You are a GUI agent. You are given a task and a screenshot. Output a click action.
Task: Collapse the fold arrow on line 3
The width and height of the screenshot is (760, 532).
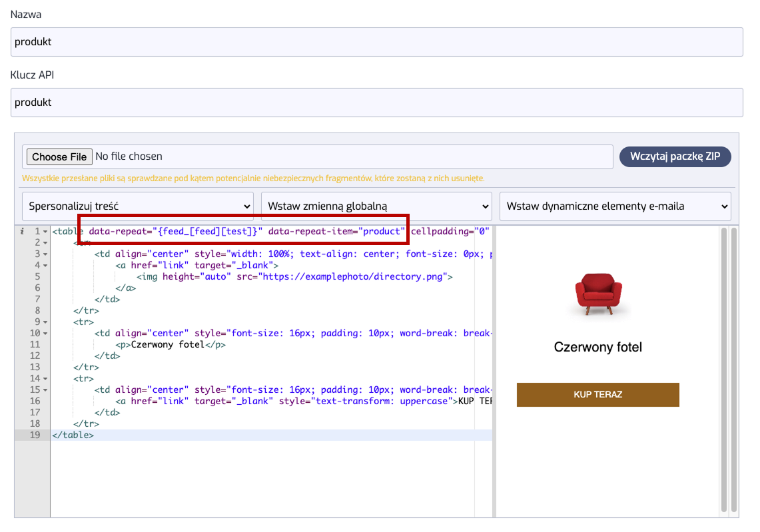tap(45, 254)
